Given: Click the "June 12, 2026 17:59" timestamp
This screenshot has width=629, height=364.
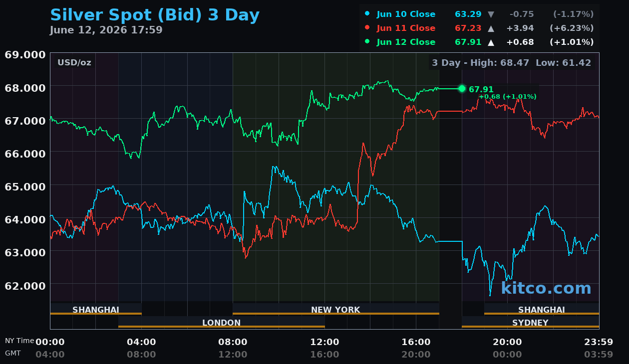Looking at the screenshot, I should coord(106,30).
